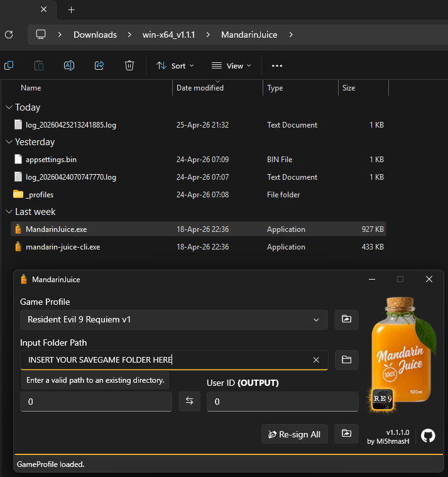Swap input and output User IDs

pyautogui.click(x=189, y=401)
